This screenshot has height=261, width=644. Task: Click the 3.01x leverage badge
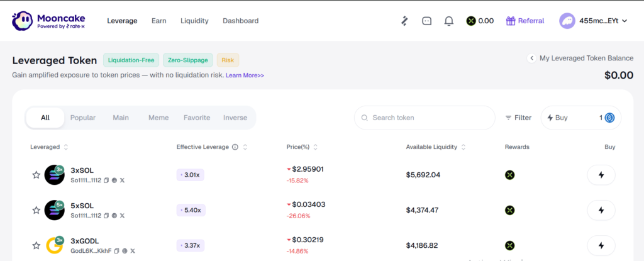[190, 175]
